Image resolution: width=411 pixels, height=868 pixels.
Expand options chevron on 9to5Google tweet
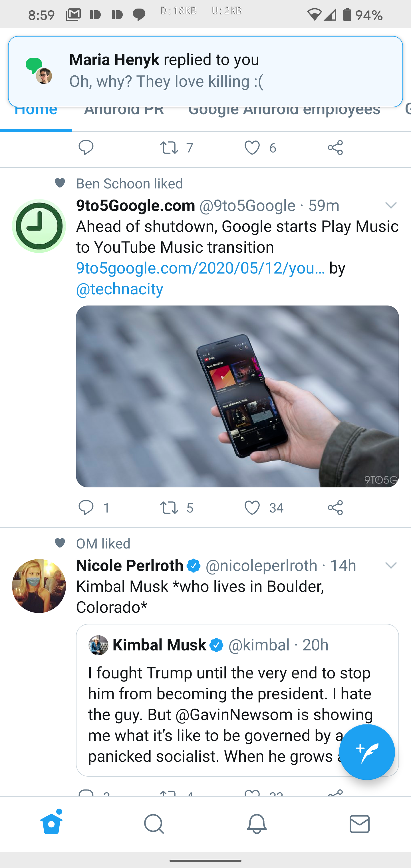tap(391, 205)
